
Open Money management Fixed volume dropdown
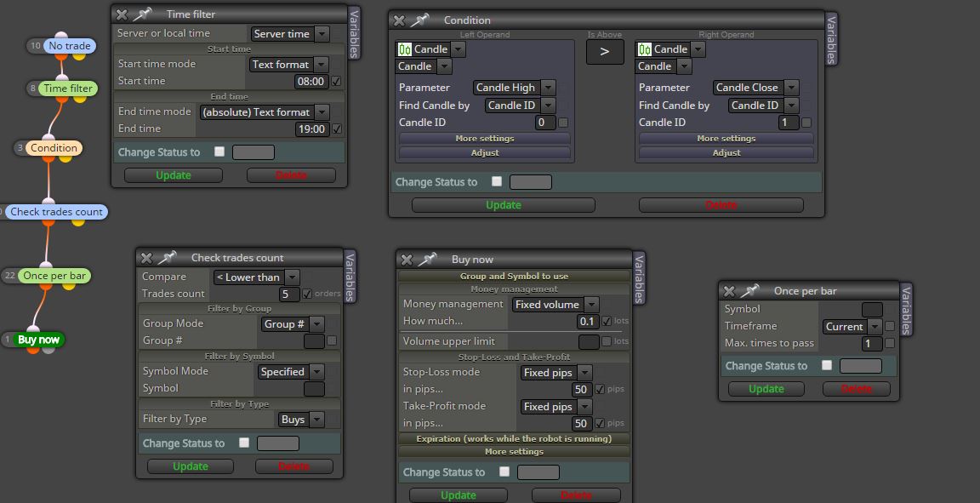556,305
